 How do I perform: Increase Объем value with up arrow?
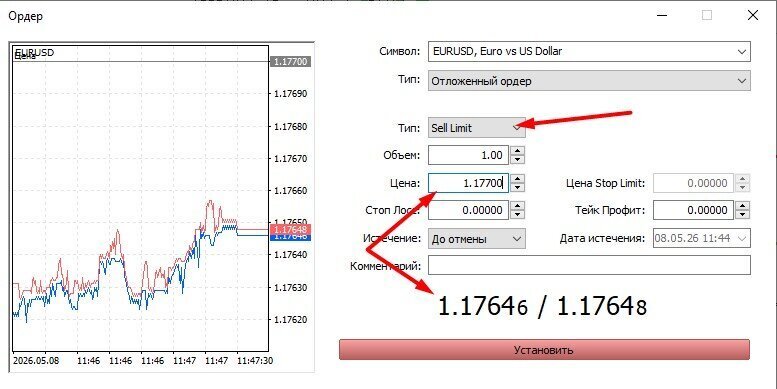pos(517,151)
